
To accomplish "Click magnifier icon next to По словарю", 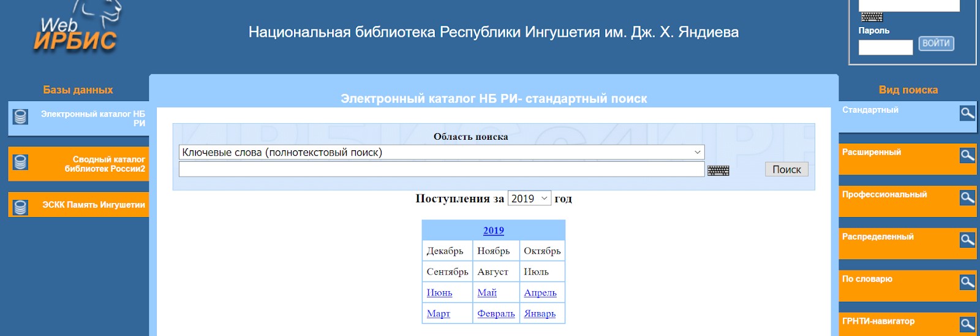I will tap(967, 282).
